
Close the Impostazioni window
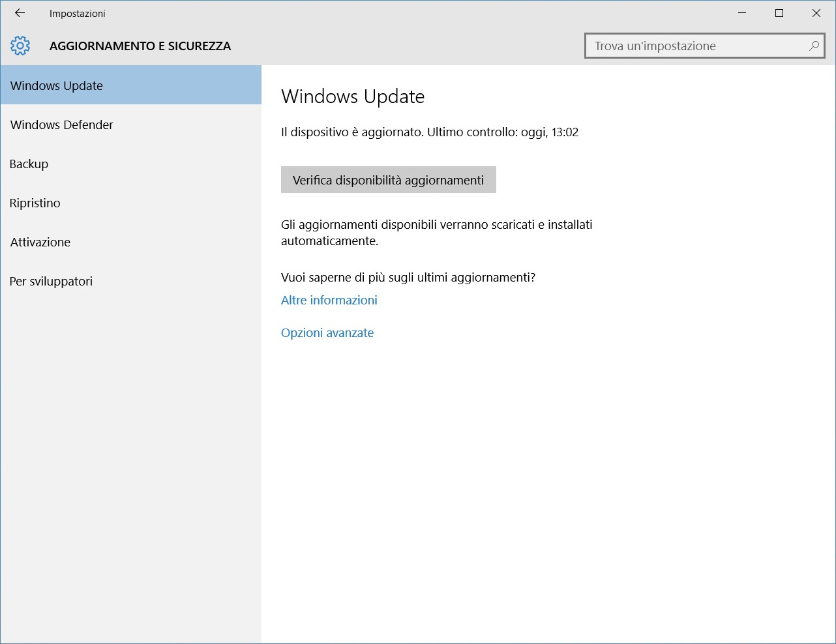click(x=816, y=13)
